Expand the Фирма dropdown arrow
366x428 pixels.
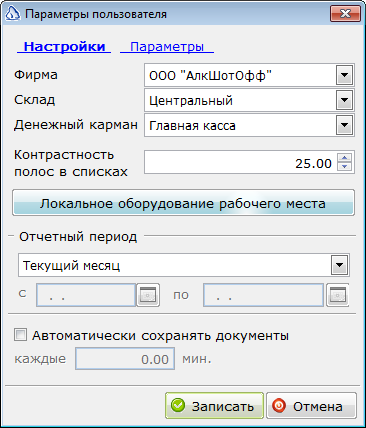pyautogui.click(x=344, y=76)
